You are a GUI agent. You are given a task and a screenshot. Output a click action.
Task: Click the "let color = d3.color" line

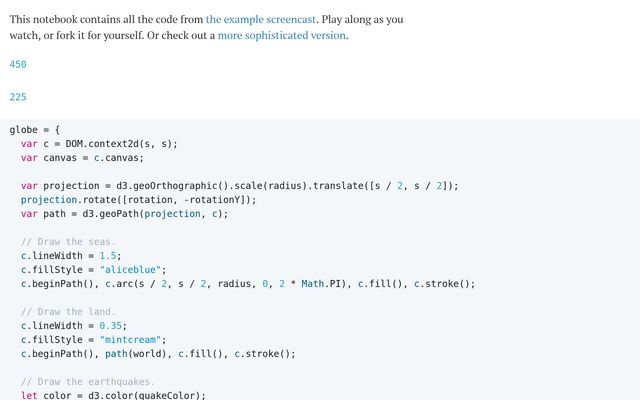tap(112, 395)
